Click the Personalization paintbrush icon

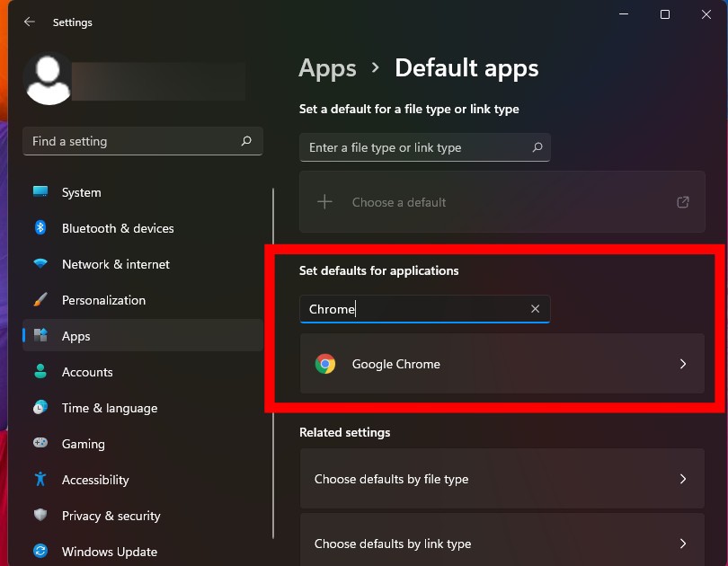pyautogui.click(x=40, y=300)
